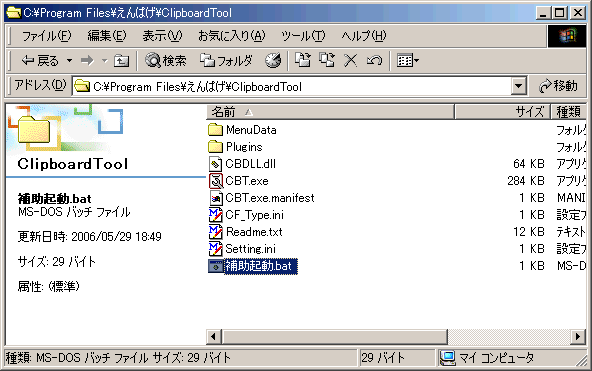Expand the address bar dropdown arrow
Image resolution: width=592 pixels, height=371 pixels.
pyautogui.click(x=519, y=86)
